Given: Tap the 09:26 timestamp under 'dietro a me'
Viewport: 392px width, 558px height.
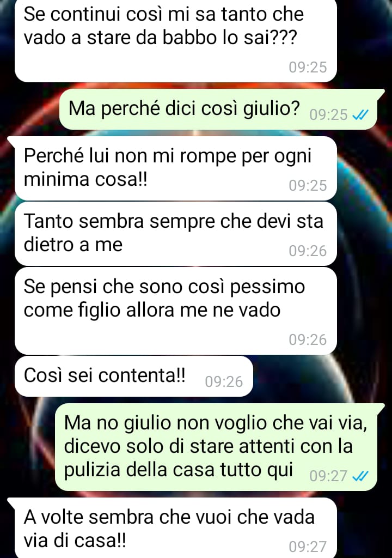Looking at the screenshot, I should click(308, 251).
